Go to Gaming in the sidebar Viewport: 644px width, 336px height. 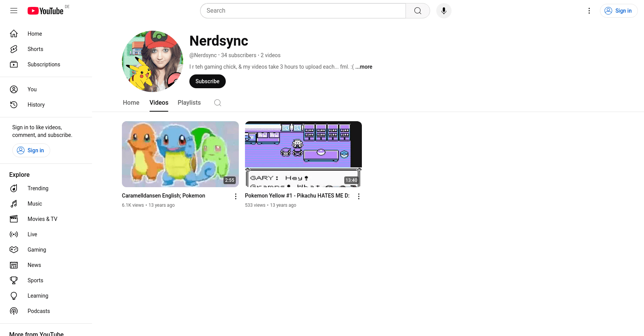pyautogui.click(x=36, y=250)
